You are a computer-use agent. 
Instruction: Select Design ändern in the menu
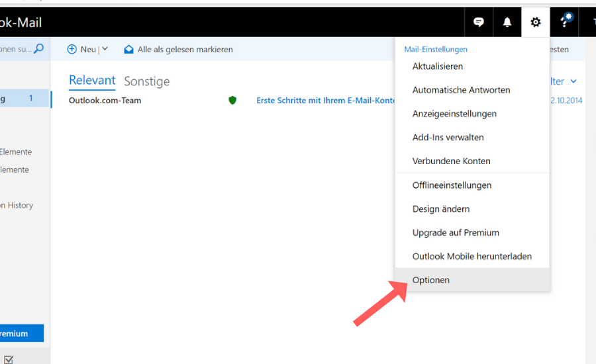[x=441, y=209]
